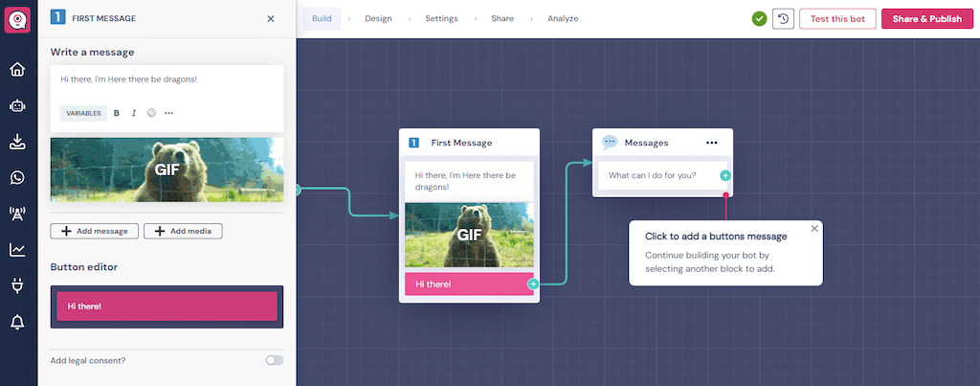
Task: Open the analytics chart icon in sidebar
Action: 17,250
